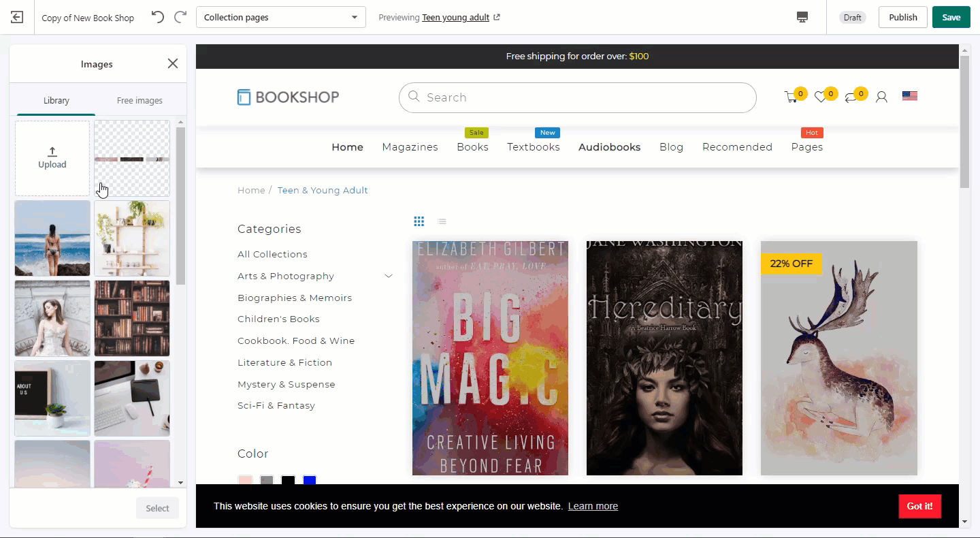Image resolution: width=980 pixels, height=538 pixels.
Task: Open the compare icon
Action: coord(851,97)
